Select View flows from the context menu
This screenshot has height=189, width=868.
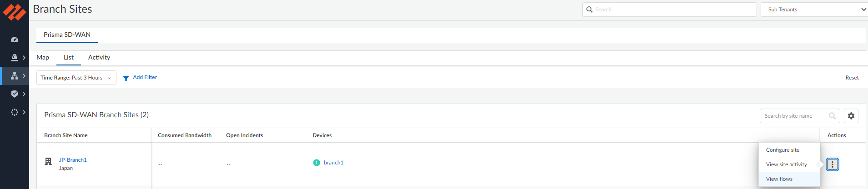(779, 179)
